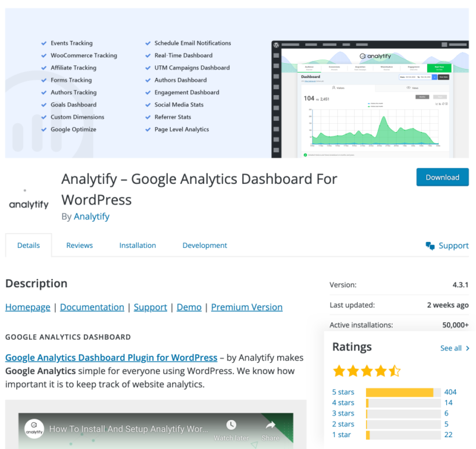Click the analytify plugin logo
Viewport: 476px width, 449px height.
pyautogui.click(x=29, y=200)
